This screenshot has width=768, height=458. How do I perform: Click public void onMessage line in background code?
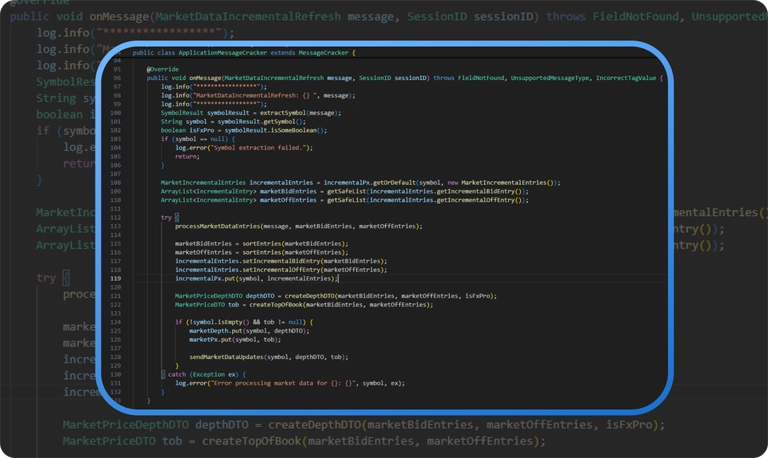click(389, 17)
